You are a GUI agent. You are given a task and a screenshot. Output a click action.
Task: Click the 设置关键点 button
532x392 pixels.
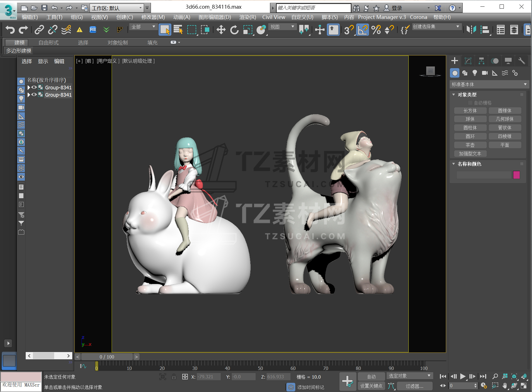tap(371, 386)
